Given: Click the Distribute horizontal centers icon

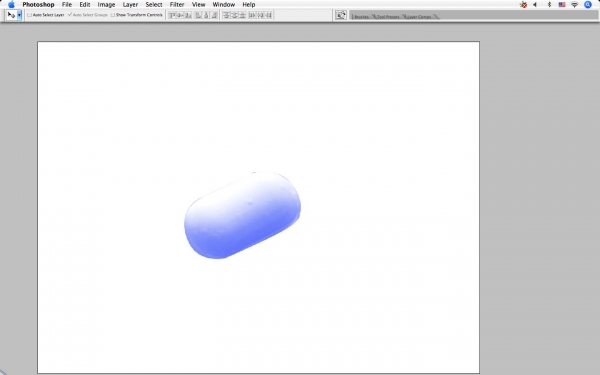Looking at the screenshot, I should click(261, 15).
